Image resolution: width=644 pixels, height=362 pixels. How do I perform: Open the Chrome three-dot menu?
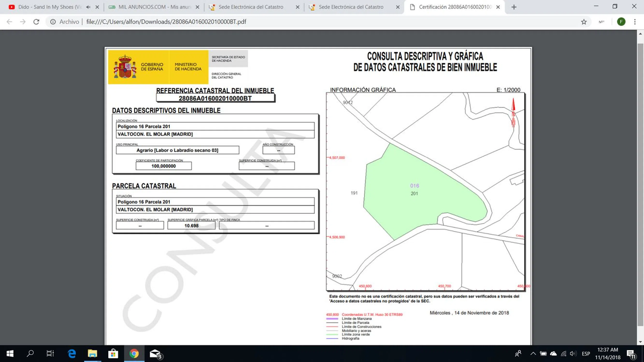tap(635, 22)
